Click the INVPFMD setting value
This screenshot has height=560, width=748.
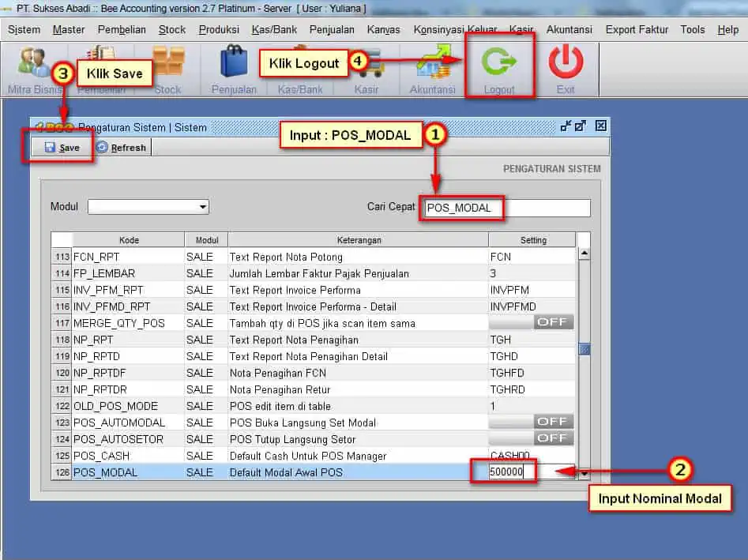point(513,306)
